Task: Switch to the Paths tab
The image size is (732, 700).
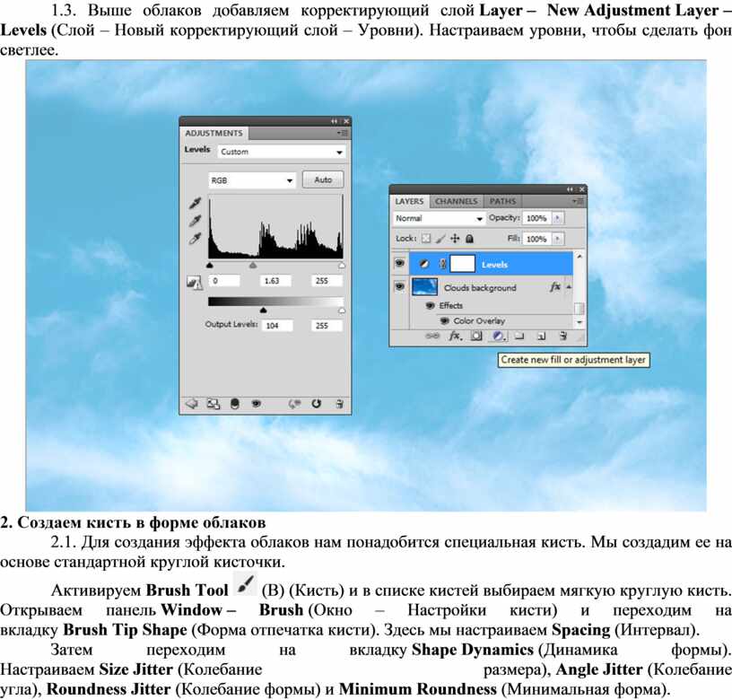Action: coord(502,201)
